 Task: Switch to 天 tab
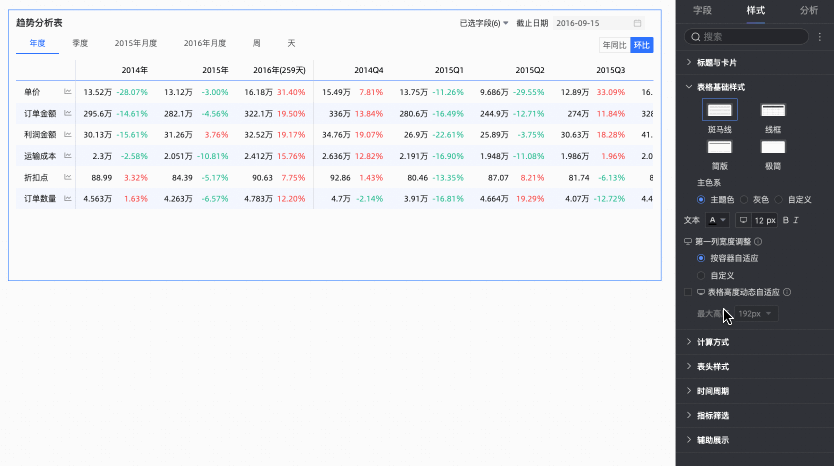291,43
